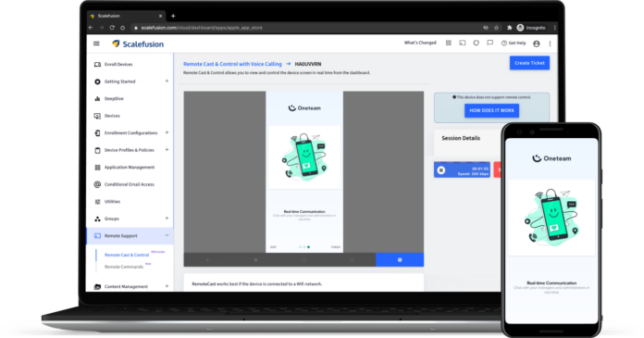Open Content Management in the sidebar
Viewport: 644px width, 338px height.
(x=126, y=286)
